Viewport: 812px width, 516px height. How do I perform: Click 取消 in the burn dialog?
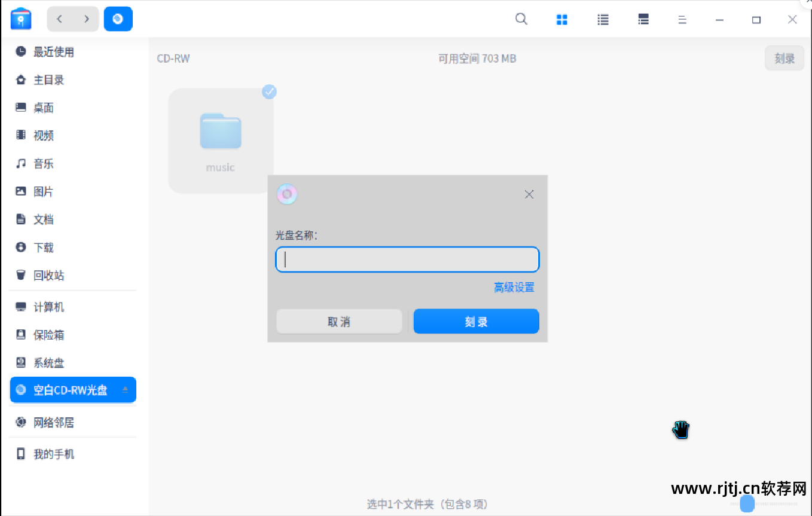tap(339, 322)
